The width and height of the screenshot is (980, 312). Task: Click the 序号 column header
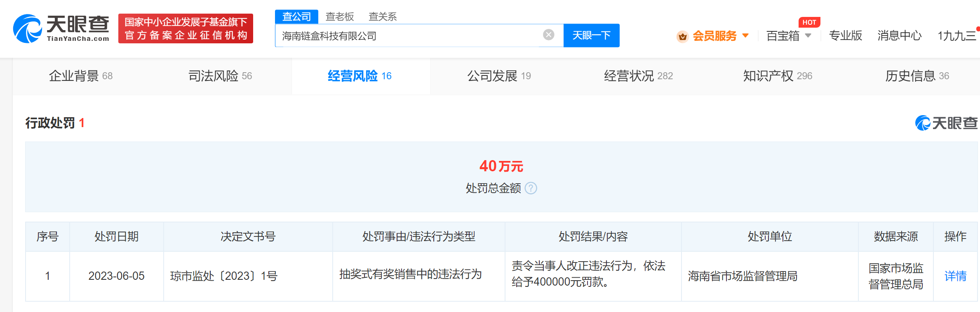(x=47, y=236)
